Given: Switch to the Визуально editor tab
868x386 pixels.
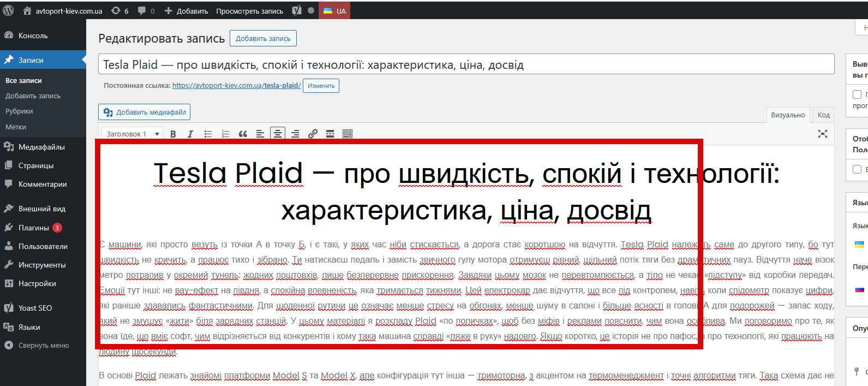Looking at the screenshot, I should [788, 115].
